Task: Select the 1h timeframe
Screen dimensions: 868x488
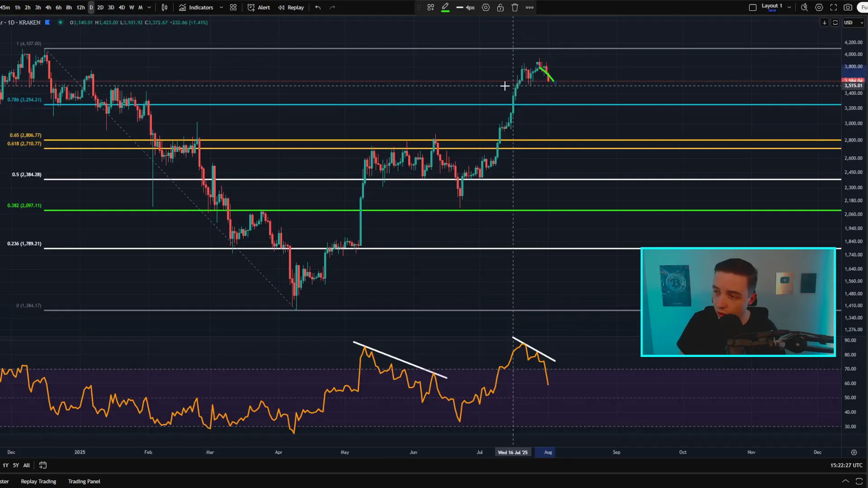Action: pyautogui.click(x=17, y=8)
